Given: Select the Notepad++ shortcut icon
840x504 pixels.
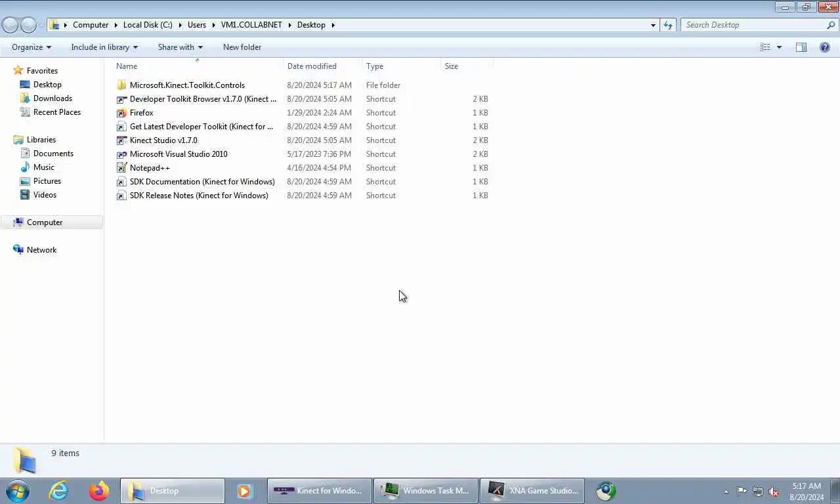Looking at the screenshot, I should coord(121,168).
